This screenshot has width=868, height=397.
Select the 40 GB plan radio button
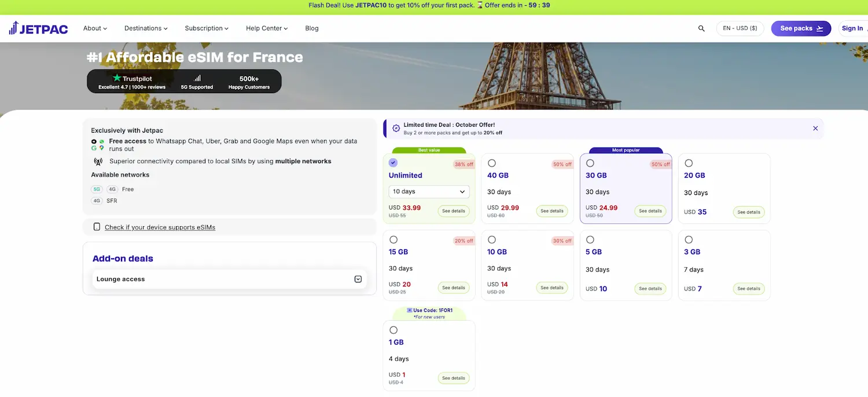click(492, 163)
